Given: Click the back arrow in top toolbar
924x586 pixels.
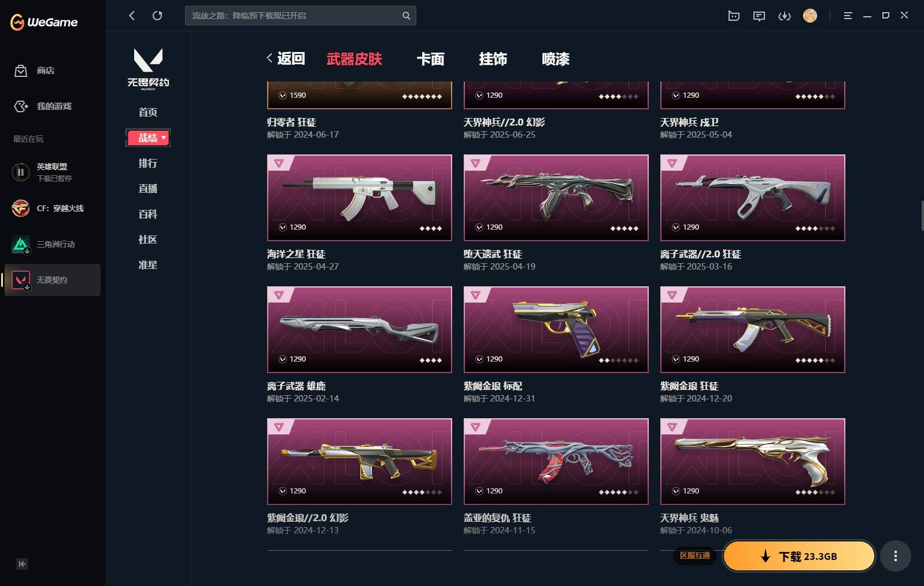Looking at the screenshot, I should point(132,16).
